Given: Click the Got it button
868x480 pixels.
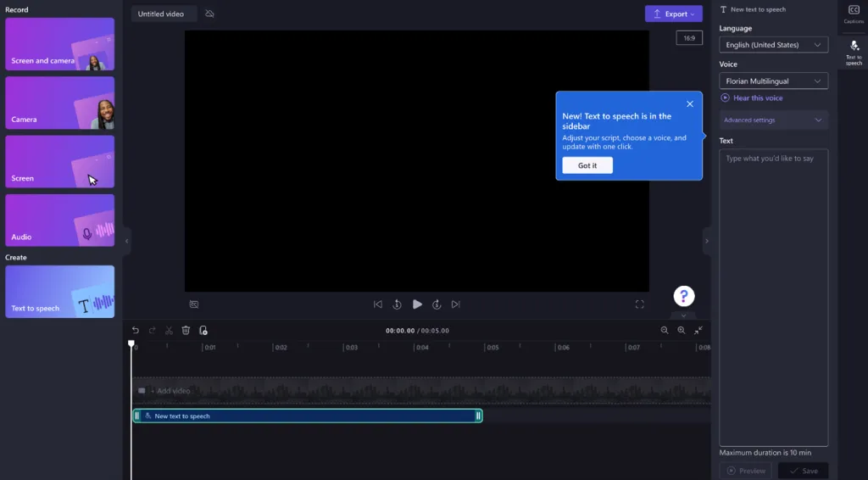Looking at the screenshot, I should [587, 165].
